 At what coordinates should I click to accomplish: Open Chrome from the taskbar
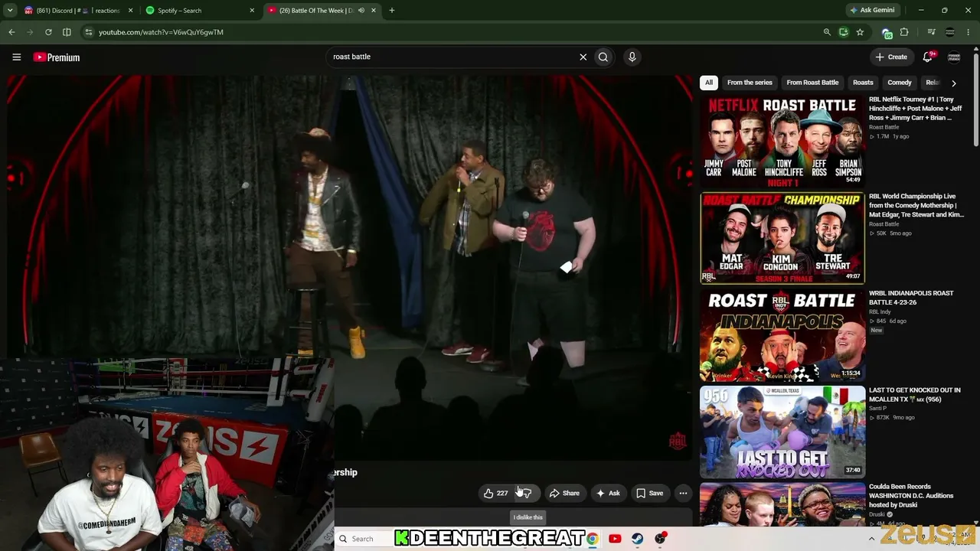coord(592,539)
